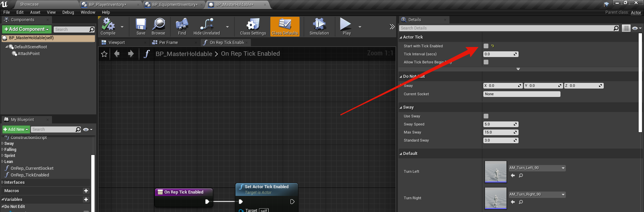
Task: Browse to Turn Right asset in Content Browser
Action: [521, 202]
